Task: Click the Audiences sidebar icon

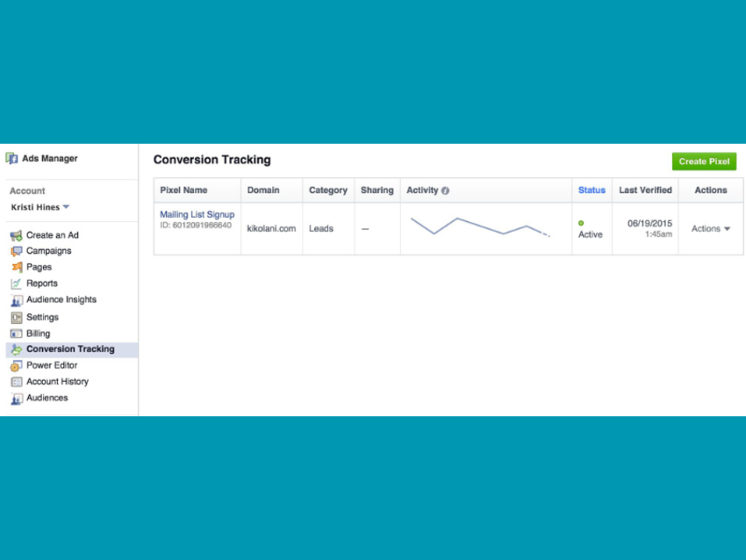Action: (16, 398)
